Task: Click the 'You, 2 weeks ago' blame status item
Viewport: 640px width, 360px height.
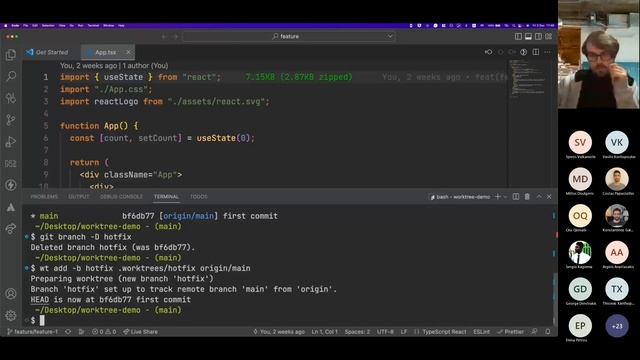Action: click(279, 331)
